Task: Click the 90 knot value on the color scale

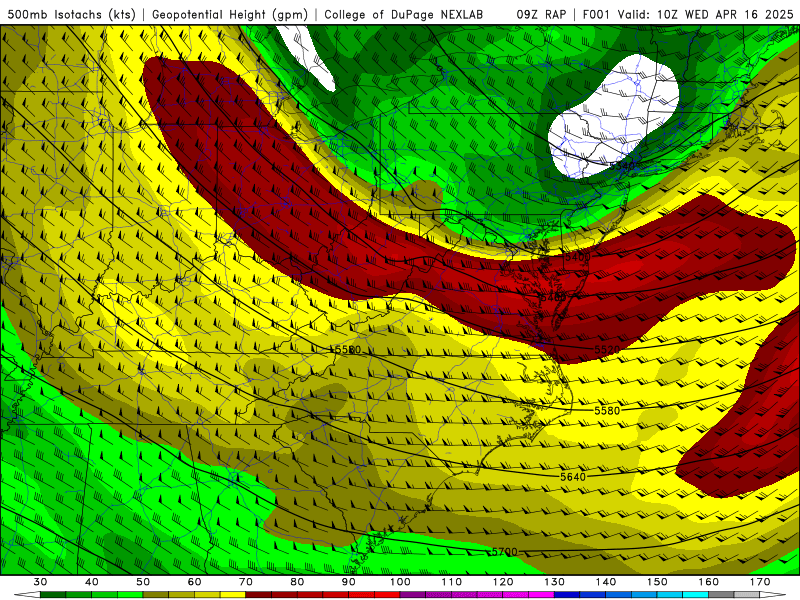Action: 348,582
